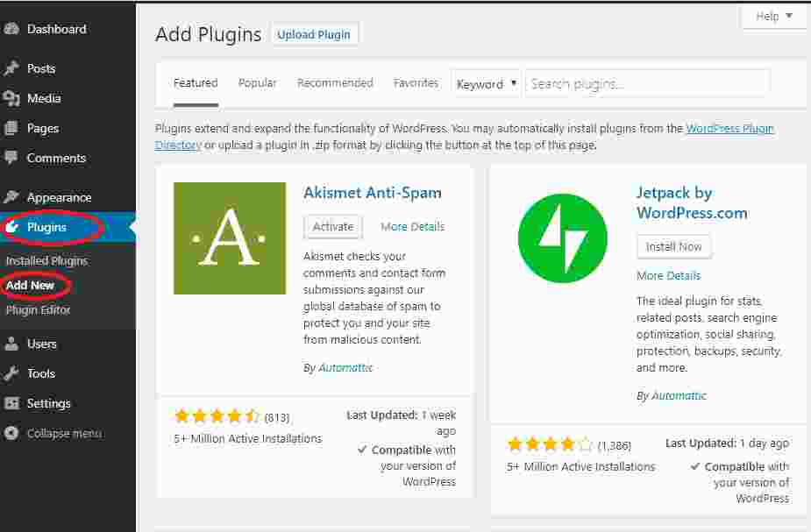Screen dimensions: 811x532
Task: Open Automattic author link under Jetpack
Action: click(x=679, y=395)
